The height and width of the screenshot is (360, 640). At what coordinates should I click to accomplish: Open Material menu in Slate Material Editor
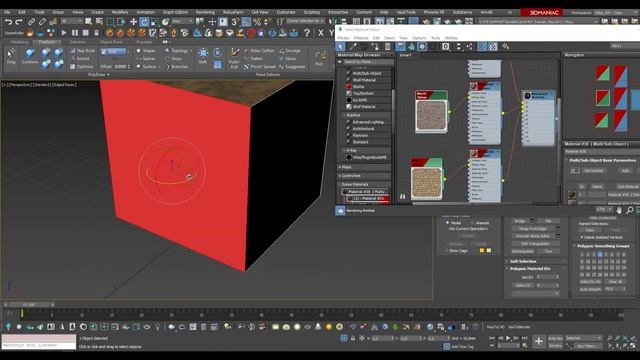(x=361, y=38)
